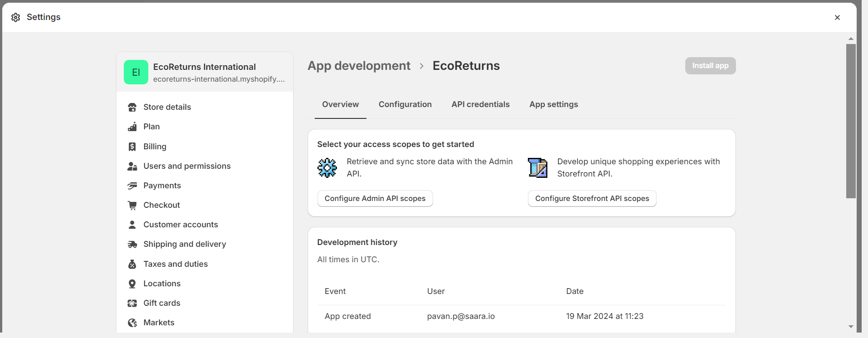Switch to the Configuration tab
This screenshot has height=338, width=868.
[405, 104]
